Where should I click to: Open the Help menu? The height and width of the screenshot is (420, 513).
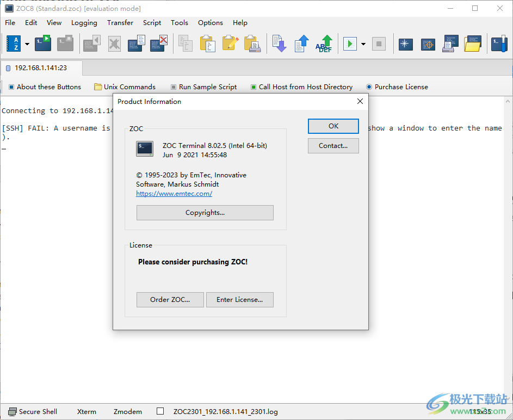click(x=240, y=22)
